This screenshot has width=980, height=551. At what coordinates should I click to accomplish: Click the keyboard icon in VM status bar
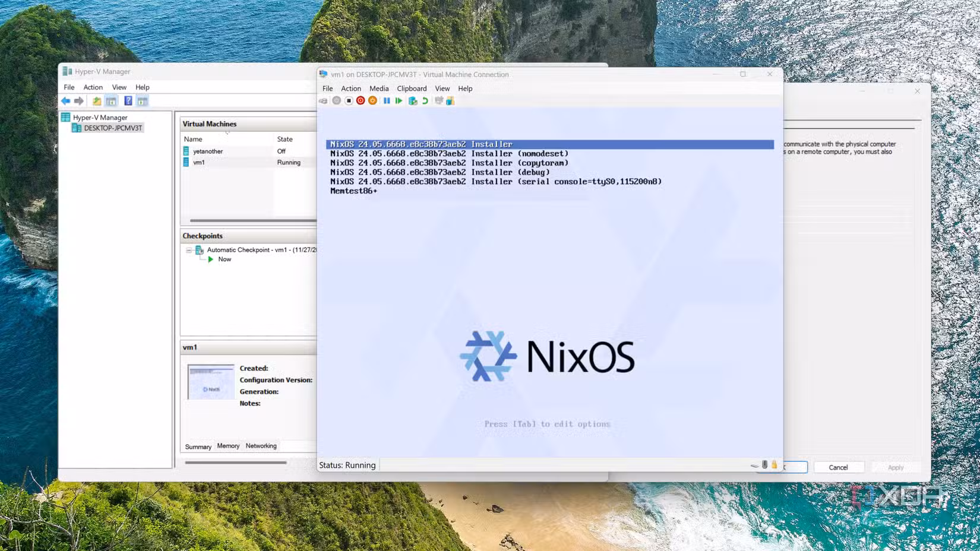click(x=754, y=465)
